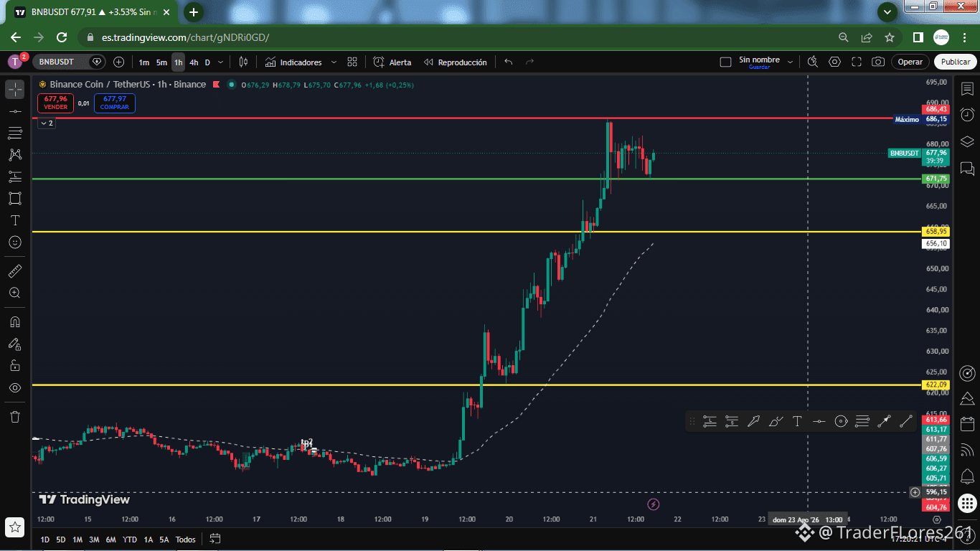Add symbol to compare with plus icon
The width and height of the screenshot is (980, 551).
coord(119,62)
